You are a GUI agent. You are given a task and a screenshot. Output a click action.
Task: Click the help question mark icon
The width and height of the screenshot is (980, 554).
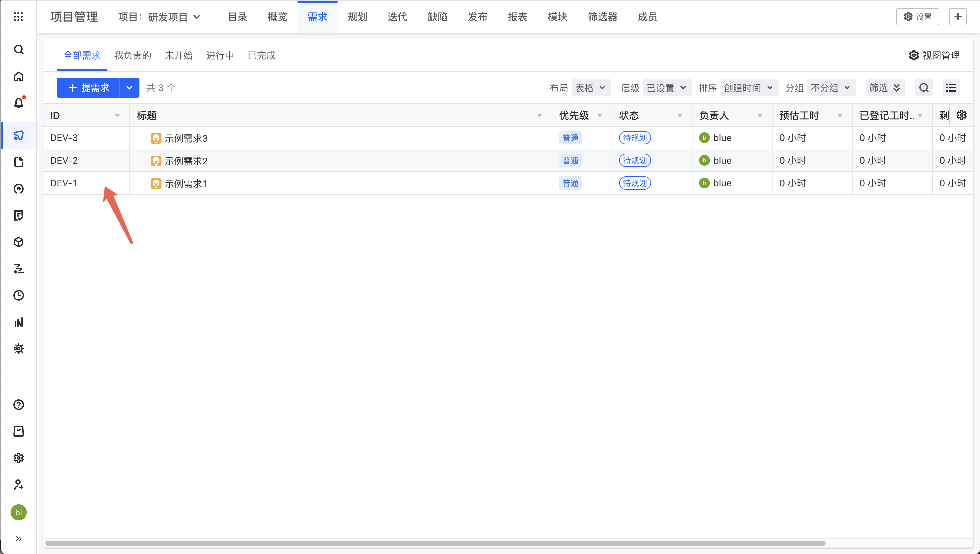coord(19,405)
